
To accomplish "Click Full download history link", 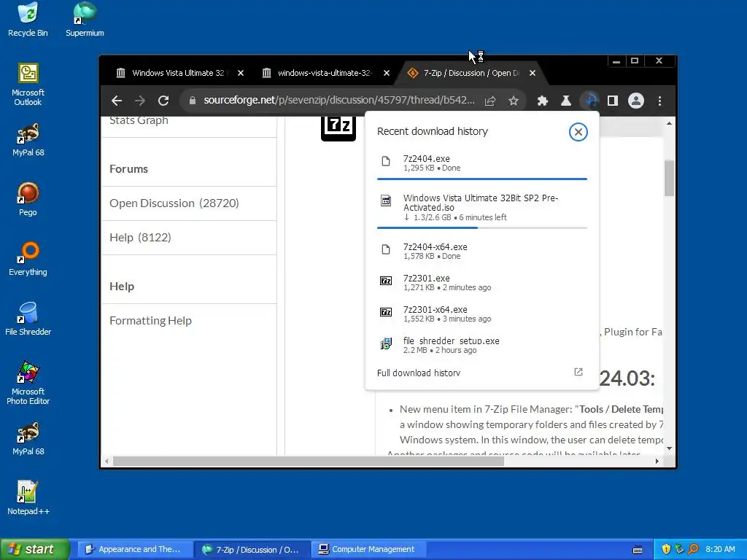I will (x=418, y=373).
